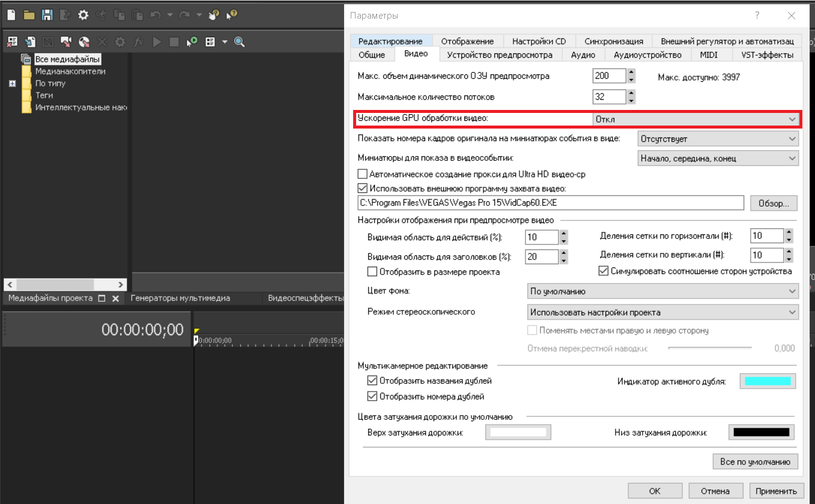This screenshot has width=815, height=504.
Task: Open the Views dropdown arrow in the media toolbar
Action: click(225, 42)
